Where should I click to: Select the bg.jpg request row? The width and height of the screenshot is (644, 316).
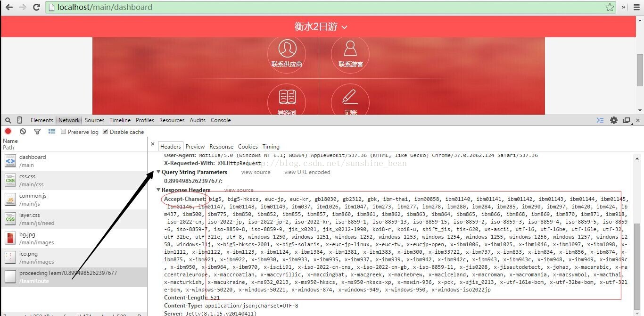coord(74,238)
